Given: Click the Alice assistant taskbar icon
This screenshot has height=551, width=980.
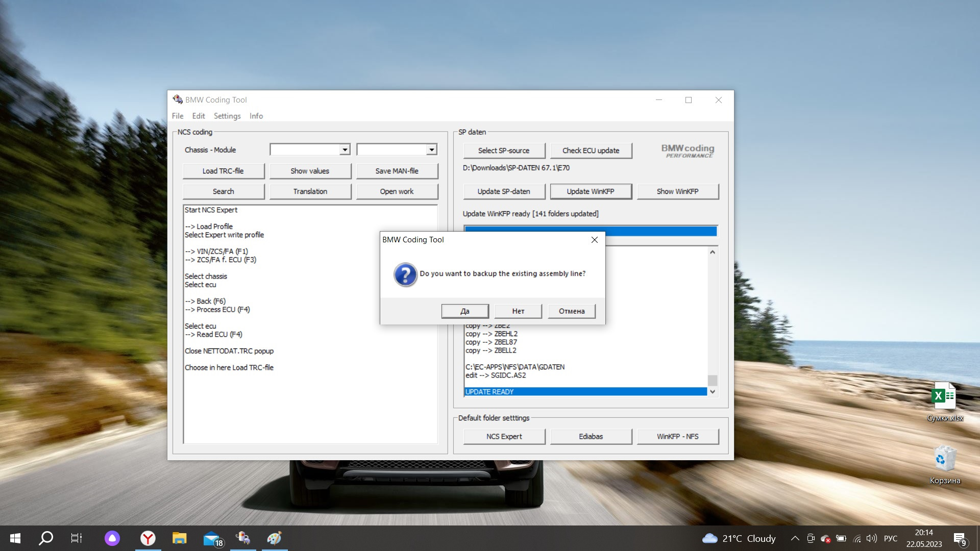Looking at the screenshot, I should (x=112, y=538).
